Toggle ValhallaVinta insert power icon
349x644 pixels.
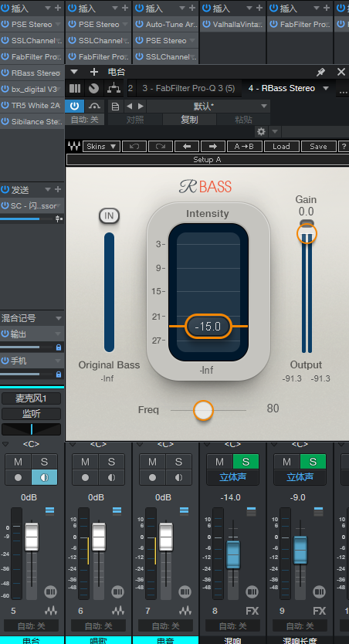pyautogui.click(x=206, y=24)
